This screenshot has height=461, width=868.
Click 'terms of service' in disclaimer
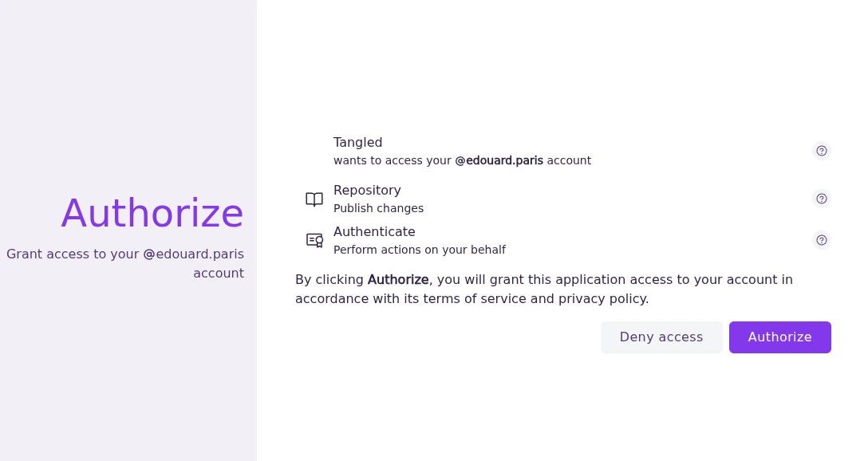[x=475, y=299]
